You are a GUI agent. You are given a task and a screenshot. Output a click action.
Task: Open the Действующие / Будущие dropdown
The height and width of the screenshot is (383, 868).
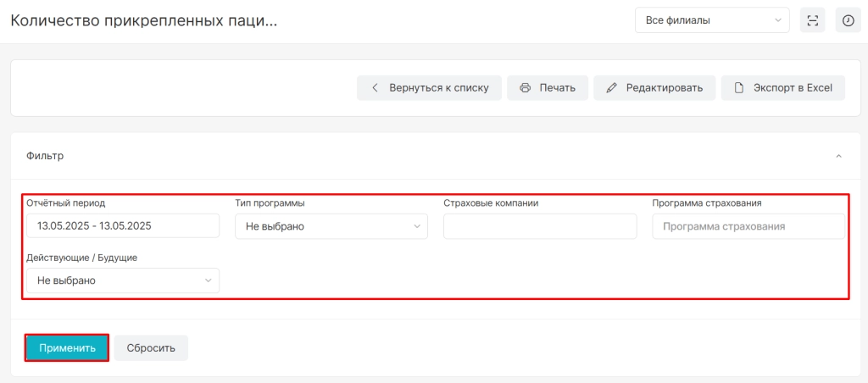coord(123,280)
